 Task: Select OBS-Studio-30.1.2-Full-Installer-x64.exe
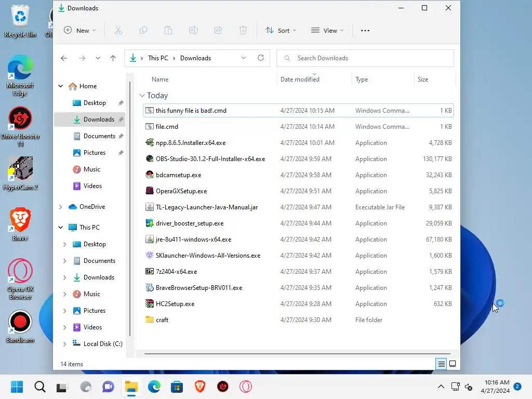(299, 159)
